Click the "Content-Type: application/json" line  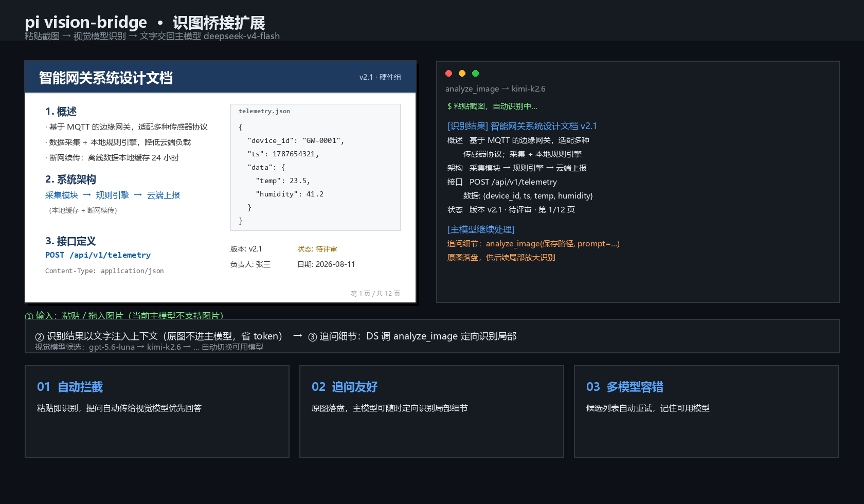coord(104,271)
